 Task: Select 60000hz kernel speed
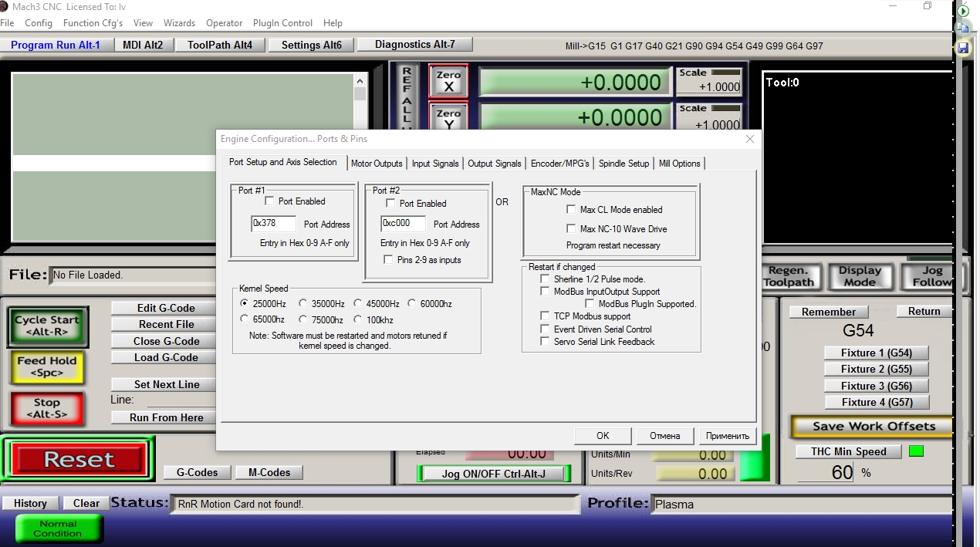click(x=412, y=303)
